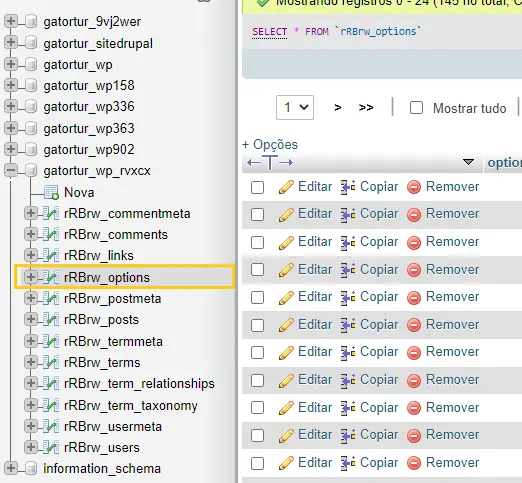Click the table icon beside rRBrw_commentmeta
522x483 pixels.
[51, 214]
